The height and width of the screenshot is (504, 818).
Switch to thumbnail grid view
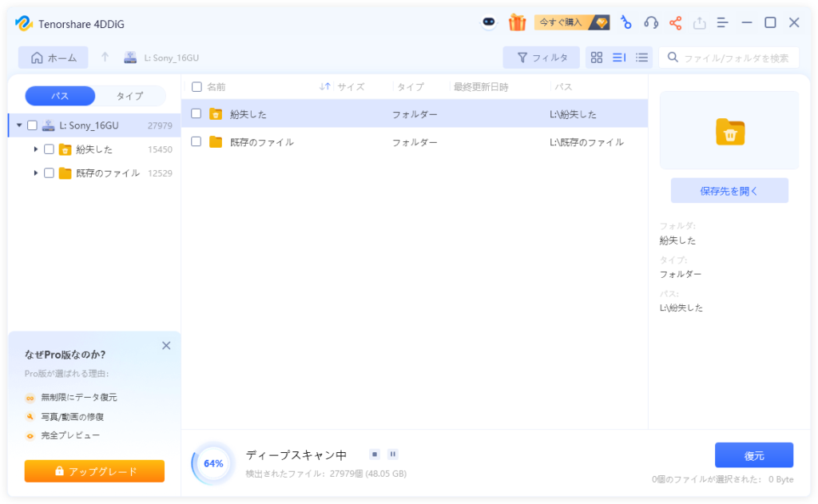pyautogui.click(x=596, y=58)
